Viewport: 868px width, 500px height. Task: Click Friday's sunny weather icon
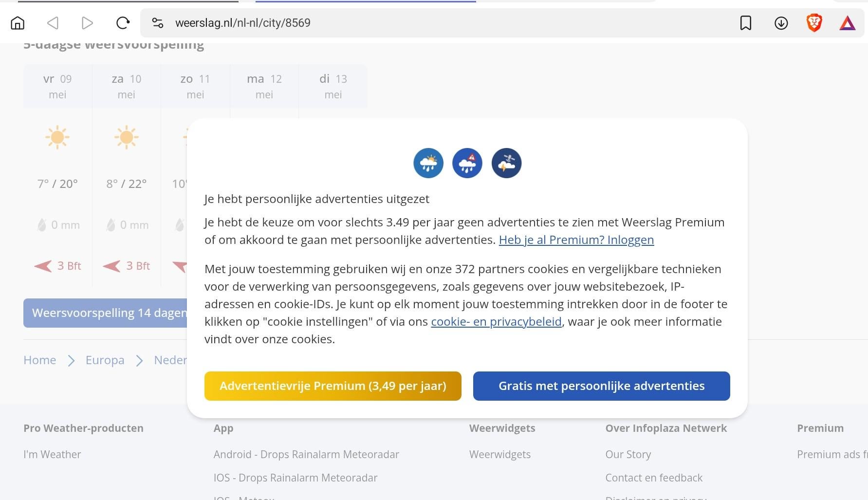coord(57,137)
